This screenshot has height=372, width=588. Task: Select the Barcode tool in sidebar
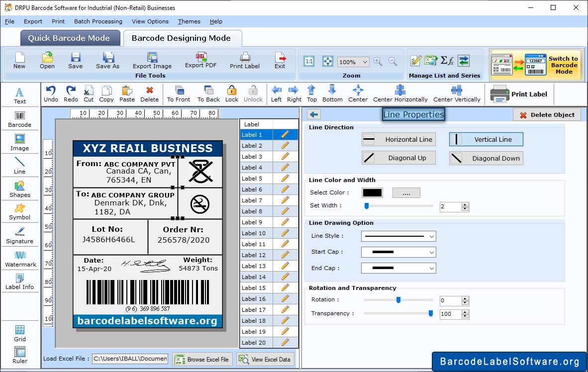[x=19, y=119]
